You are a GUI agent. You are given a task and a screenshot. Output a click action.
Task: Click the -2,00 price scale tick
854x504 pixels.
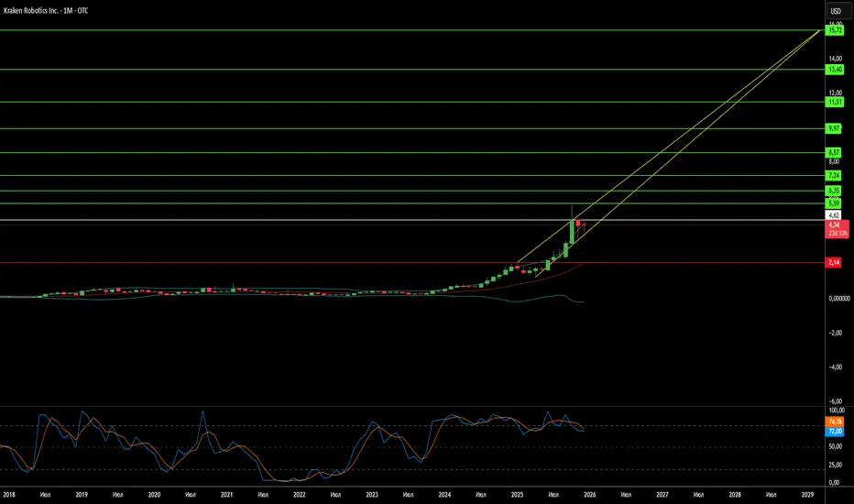(836, 333)
